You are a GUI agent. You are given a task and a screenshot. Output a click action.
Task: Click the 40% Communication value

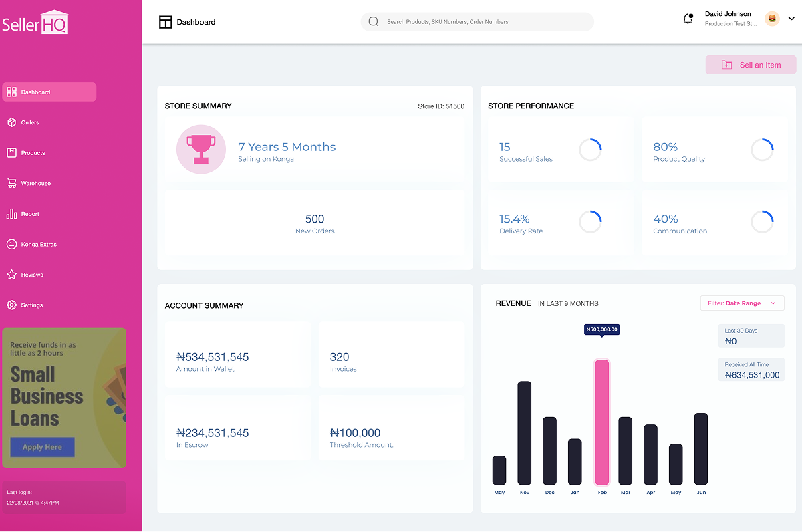(x=666, y=219)
